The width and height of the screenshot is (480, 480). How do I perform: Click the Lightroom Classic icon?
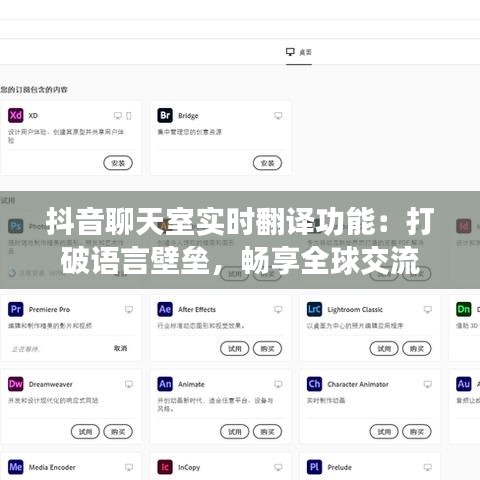tap(314, 309)
